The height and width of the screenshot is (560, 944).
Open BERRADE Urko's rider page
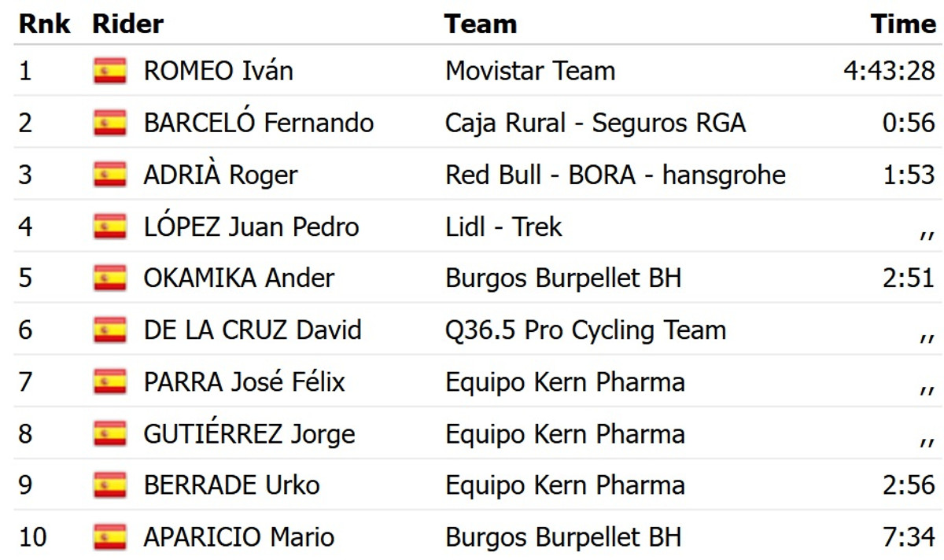pos(231,485)
